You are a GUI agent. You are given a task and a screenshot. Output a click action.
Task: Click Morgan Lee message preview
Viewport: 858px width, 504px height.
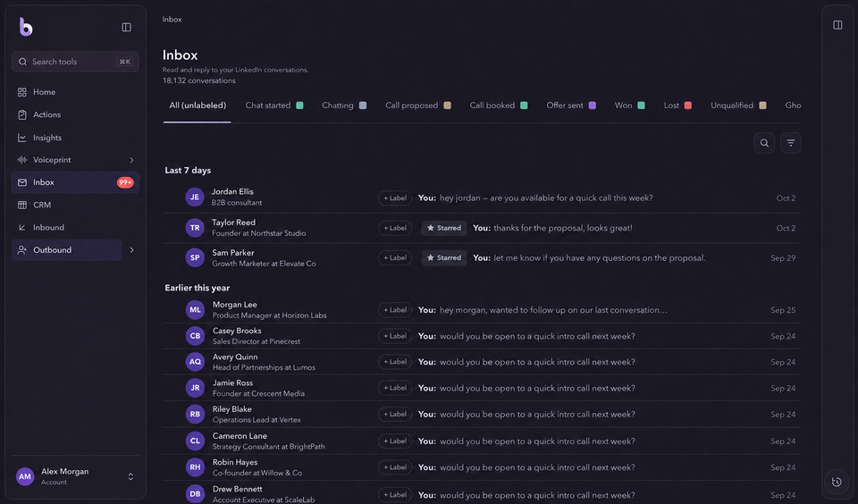tap(543, 310)
